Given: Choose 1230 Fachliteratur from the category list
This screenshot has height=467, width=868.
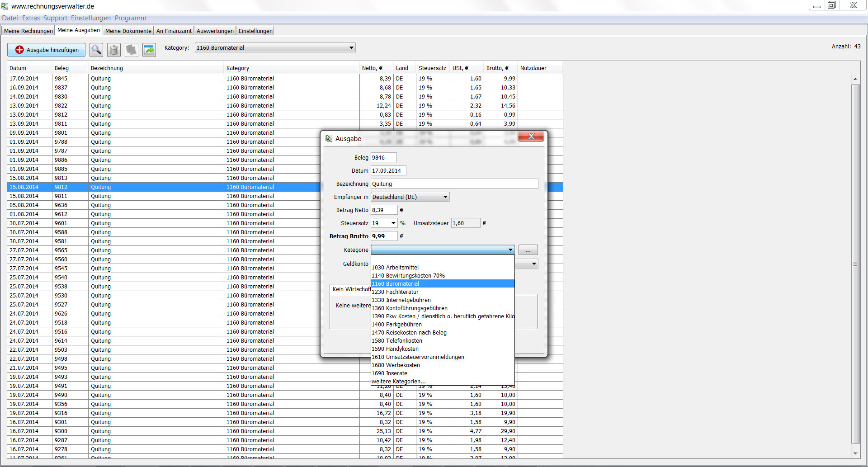Looking at the screenshot, I should [395, 292].
